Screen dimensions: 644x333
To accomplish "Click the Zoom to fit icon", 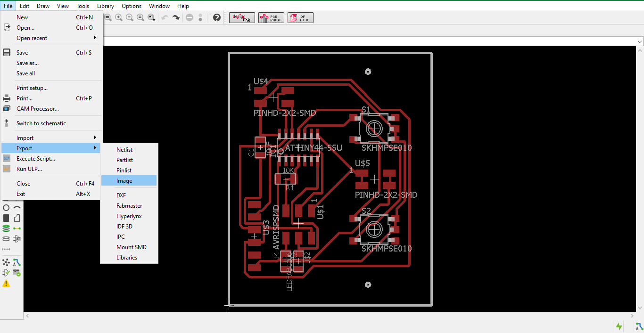I will [x=108, y=17].
